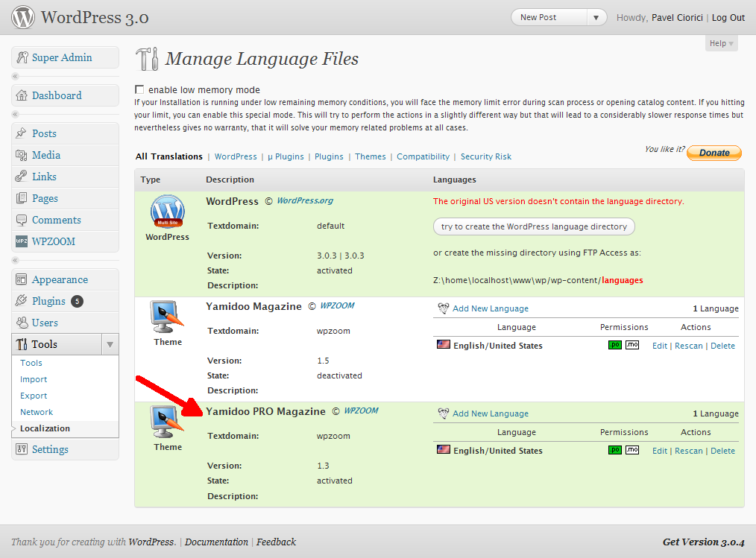Click the Plugins update count badge
Viewport: 756px width, 558px height.
pos(77,301)
